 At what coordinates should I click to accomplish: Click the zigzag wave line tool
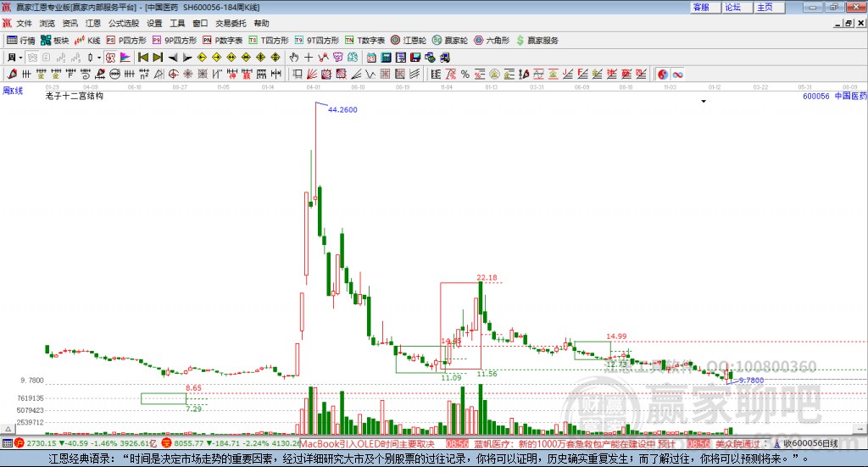point(370,74)
